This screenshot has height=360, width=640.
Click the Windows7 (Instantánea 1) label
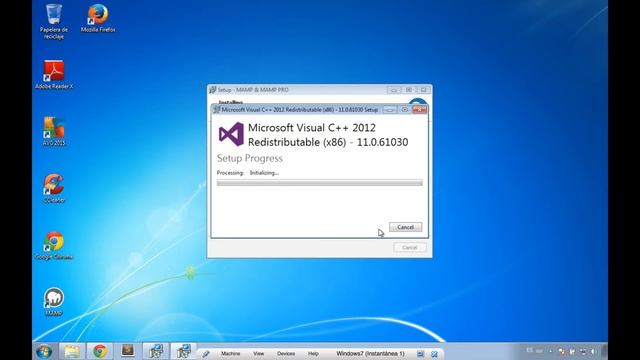pos(370,353)
